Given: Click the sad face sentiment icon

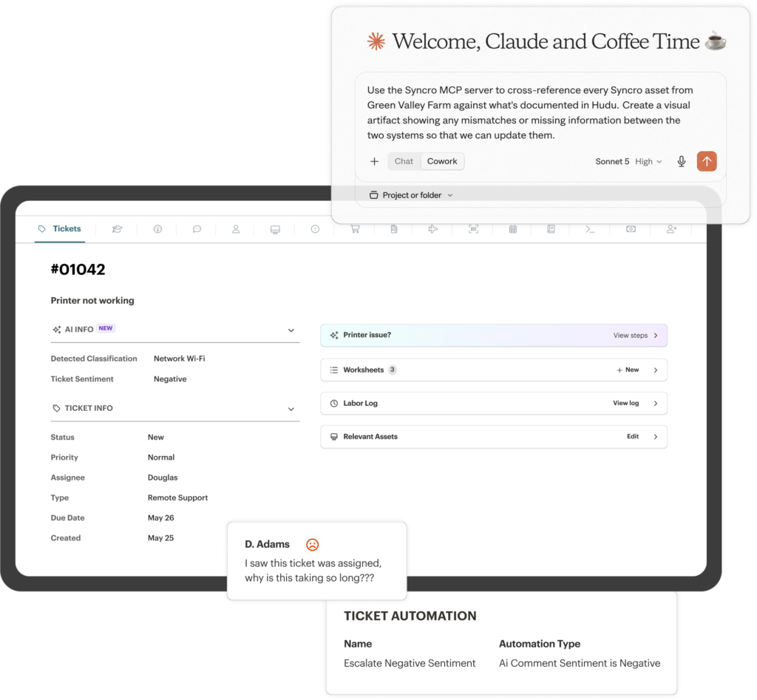Looking at the screenshot, I should coord(313,545).
